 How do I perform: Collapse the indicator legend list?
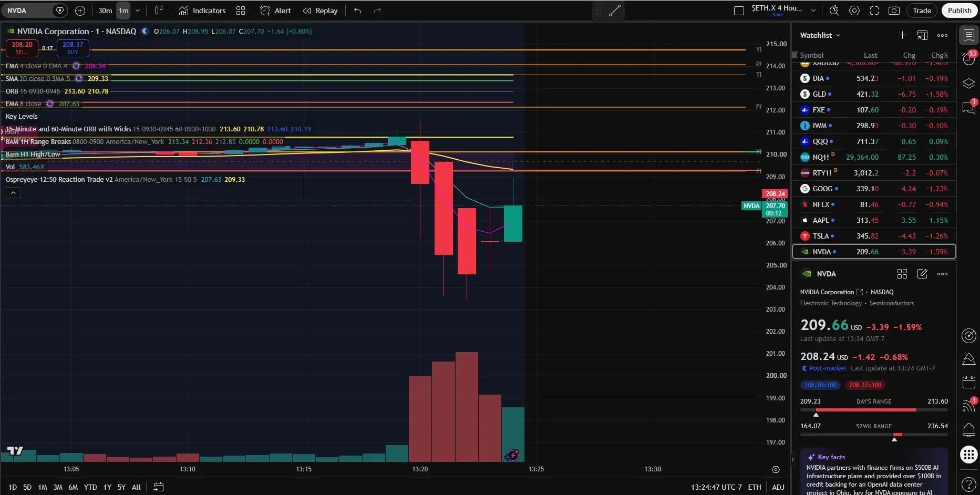[x=14, y=193]
